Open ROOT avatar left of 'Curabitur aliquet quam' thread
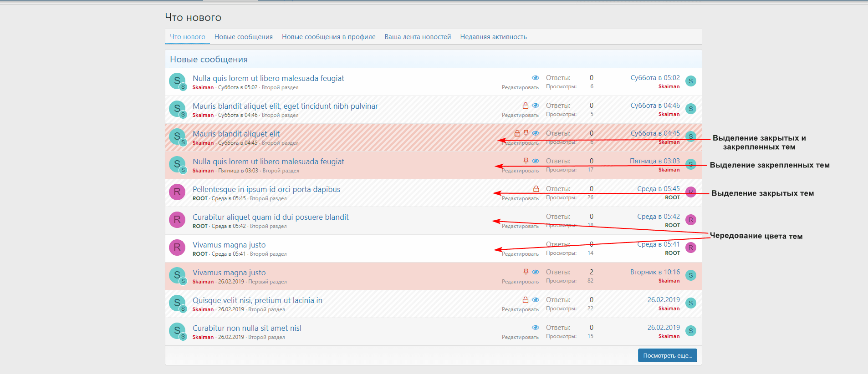The image size is (868, 374). 177,220
